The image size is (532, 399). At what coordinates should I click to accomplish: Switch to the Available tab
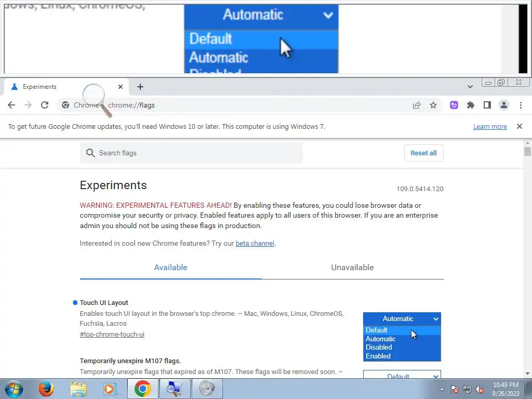pyautogui.click(x=170, y=268)
